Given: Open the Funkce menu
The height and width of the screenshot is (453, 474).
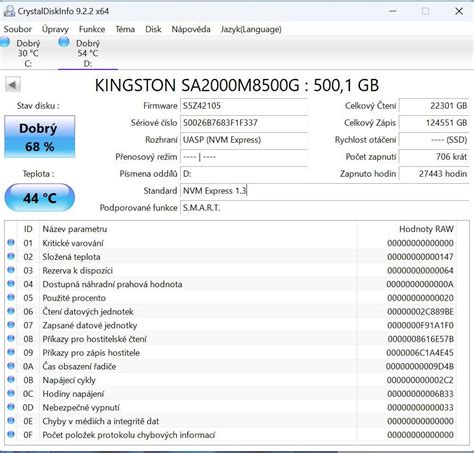Looking at the screenshot, I should (92, 29).
